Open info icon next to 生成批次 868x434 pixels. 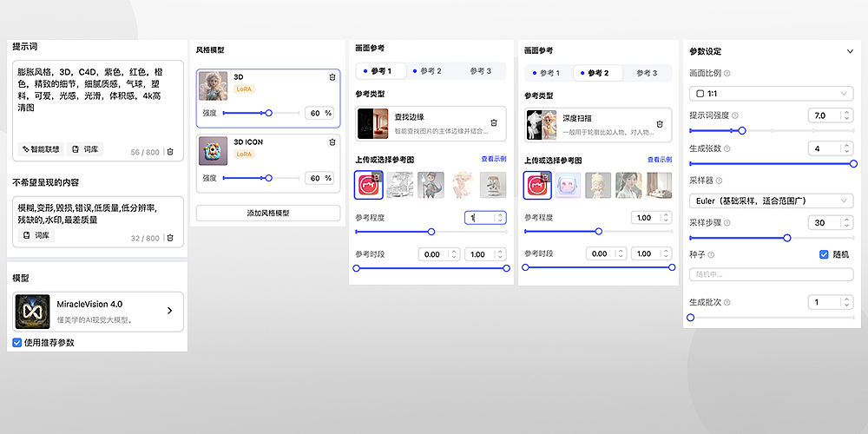727,302
